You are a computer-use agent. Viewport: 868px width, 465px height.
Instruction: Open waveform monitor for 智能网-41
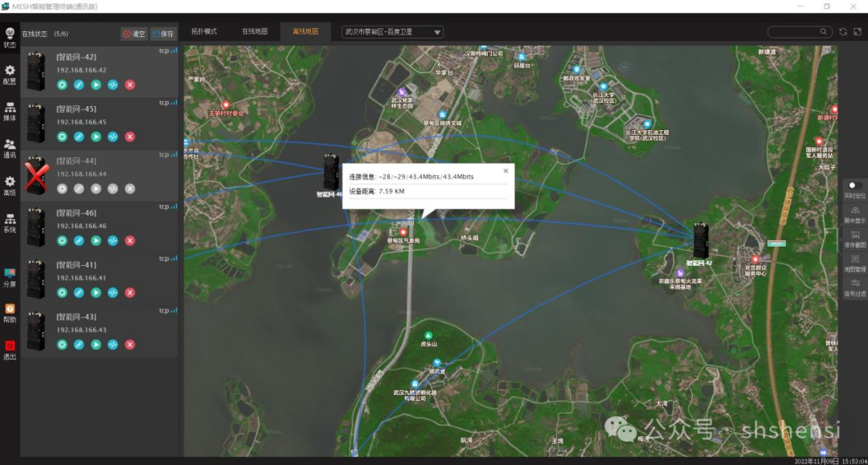[x=113, y=292]
